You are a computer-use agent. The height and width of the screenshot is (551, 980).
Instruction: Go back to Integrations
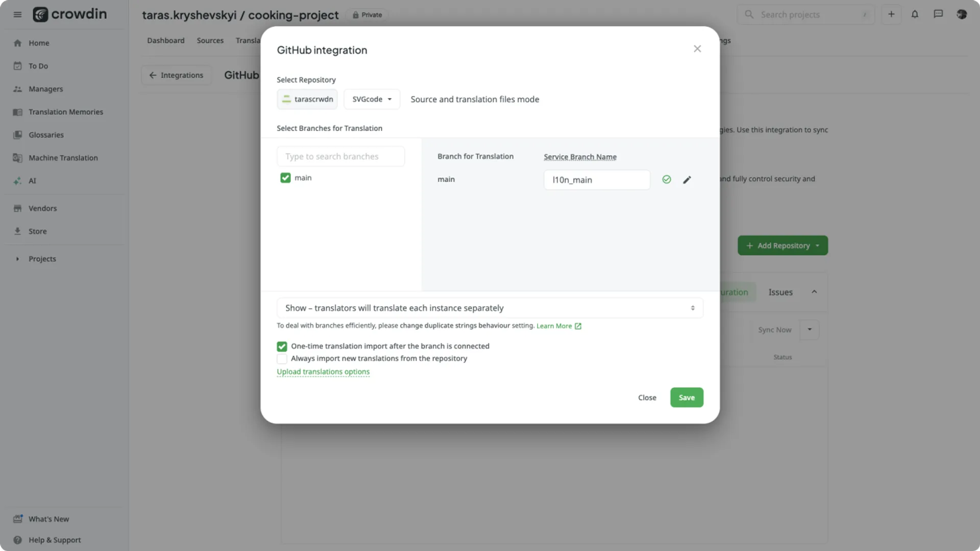[x=176, y=75]
